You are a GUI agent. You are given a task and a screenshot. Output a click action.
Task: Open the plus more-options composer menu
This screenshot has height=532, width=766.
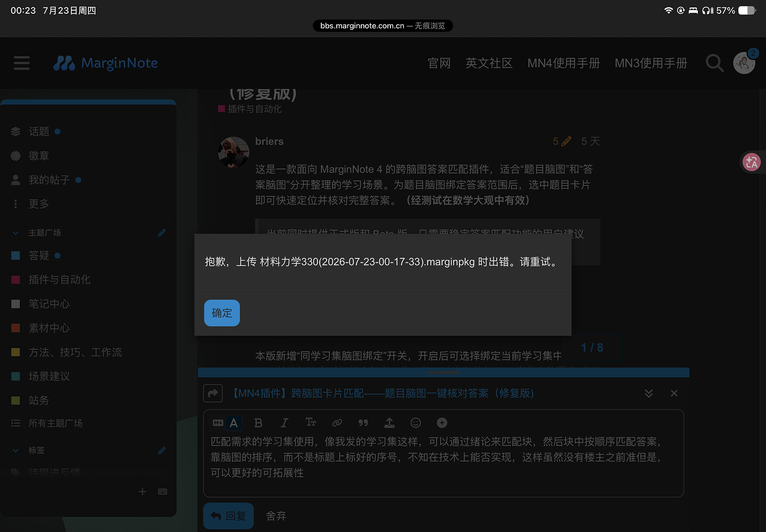tap(442, 423)
